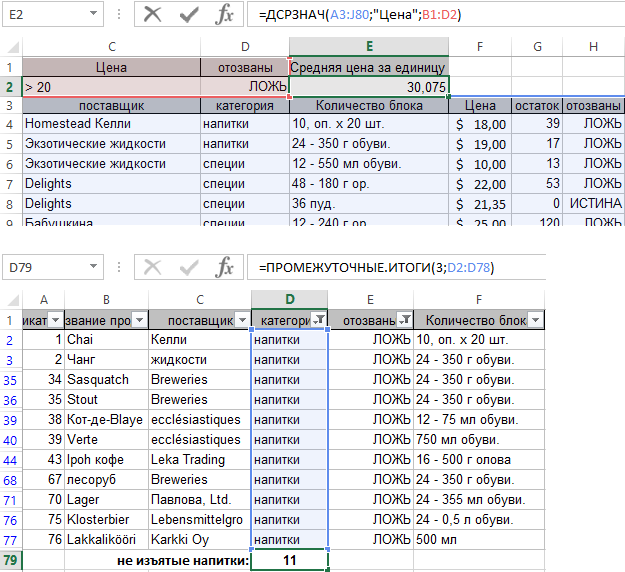Click the cancel (X) icon beside name box D79
Screen dimensions: 625x572
pyautogui.click(x=152, y=267)
